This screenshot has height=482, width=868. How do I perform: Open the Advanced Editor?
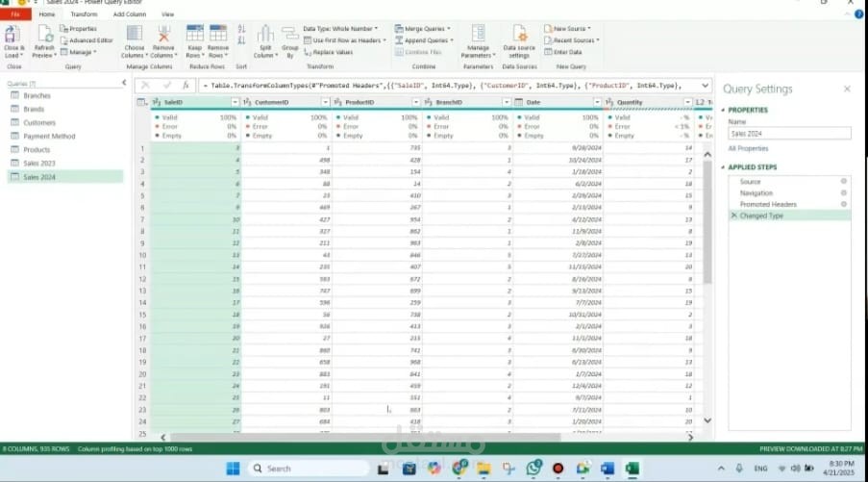tap(87, 40)
